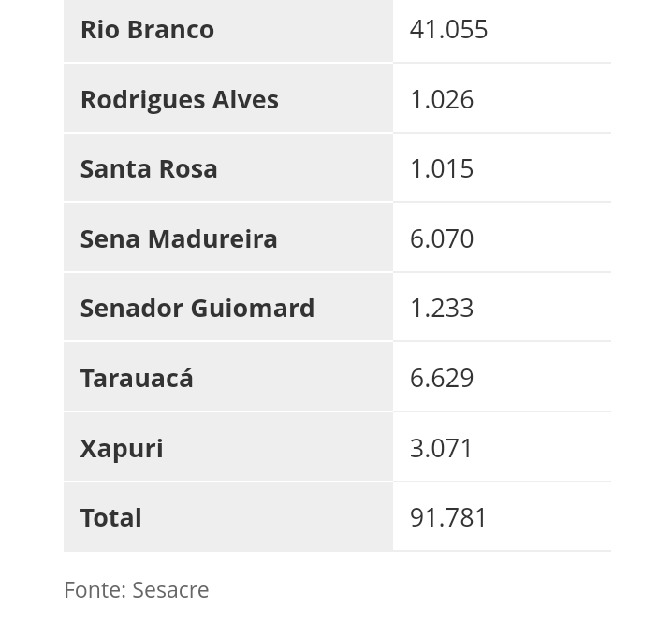
Task: Select the value 3.071 for Xapuri
Action: 442,448
